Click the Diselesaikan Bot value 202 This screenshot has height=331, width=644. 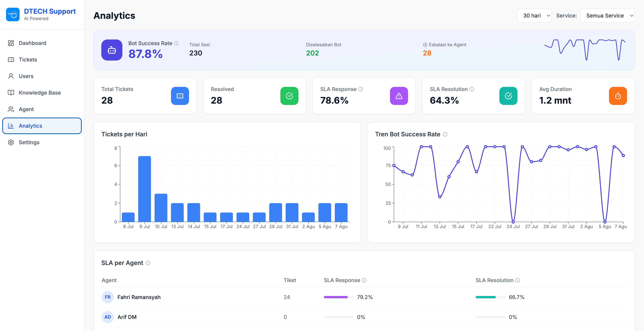(313, 53)
